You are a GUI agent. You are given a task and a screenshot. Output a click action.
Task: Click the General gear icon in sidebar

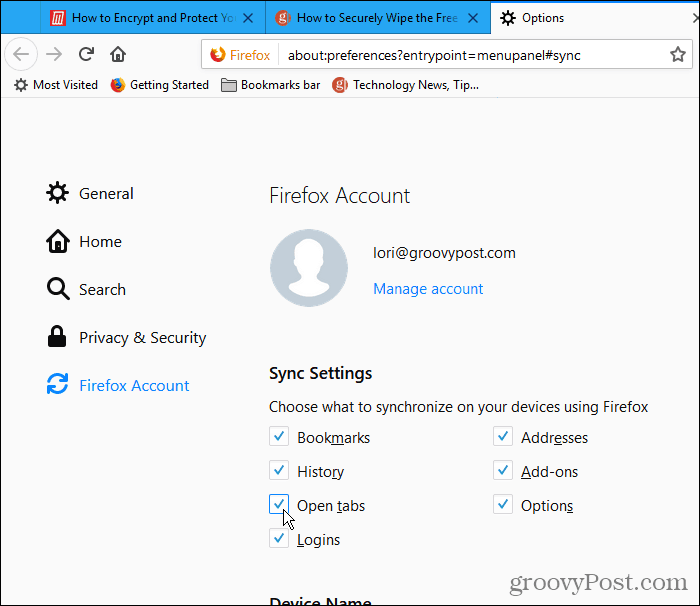58,193
